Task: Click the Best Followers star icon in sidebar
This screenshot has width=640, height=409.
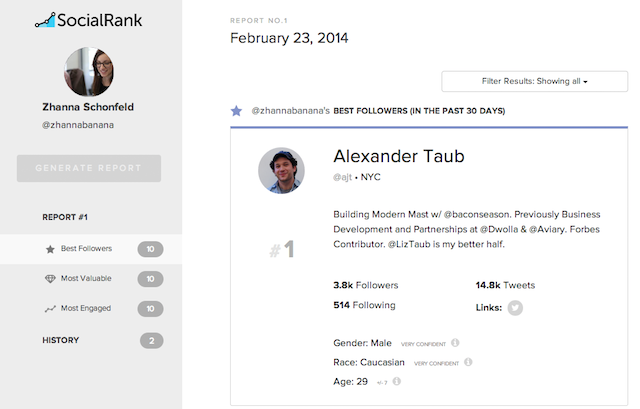Action: coord(50,249)
